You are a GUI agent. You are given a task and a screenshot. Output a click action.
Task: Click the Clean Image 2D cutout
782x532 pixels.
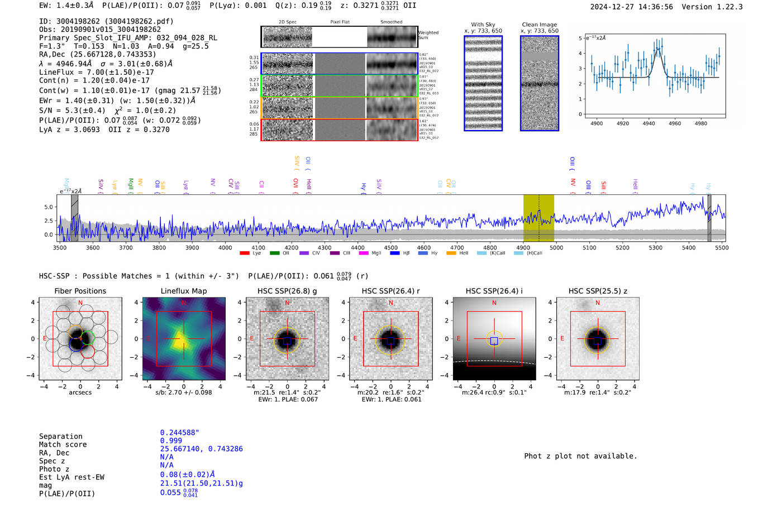(540, 83)
